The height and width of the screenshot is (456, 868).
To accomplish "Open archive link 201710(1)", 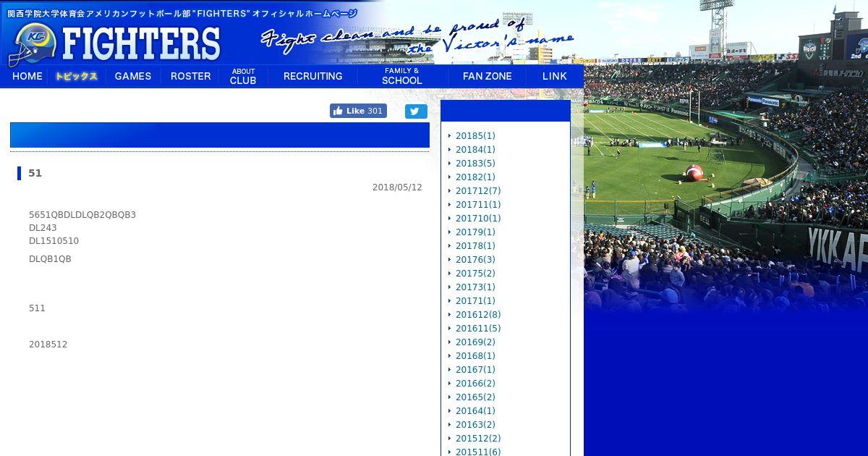I will [478, 219].
